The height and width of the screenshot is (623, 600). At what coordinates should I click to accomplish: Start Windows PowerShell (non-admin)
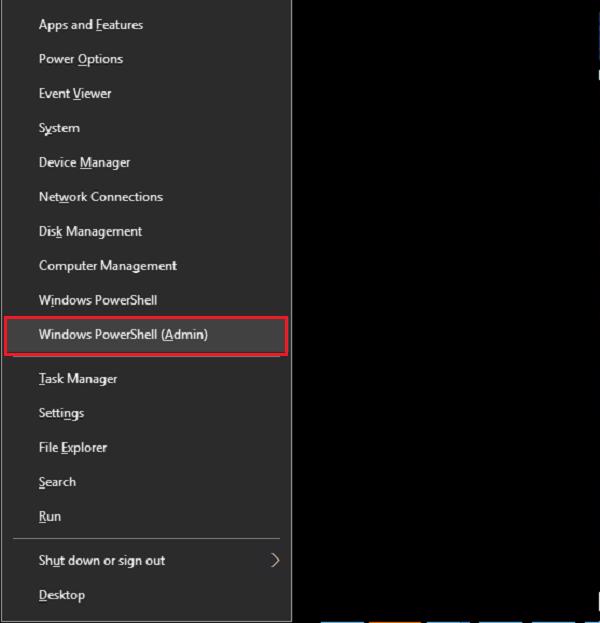(x=146, y=300)
